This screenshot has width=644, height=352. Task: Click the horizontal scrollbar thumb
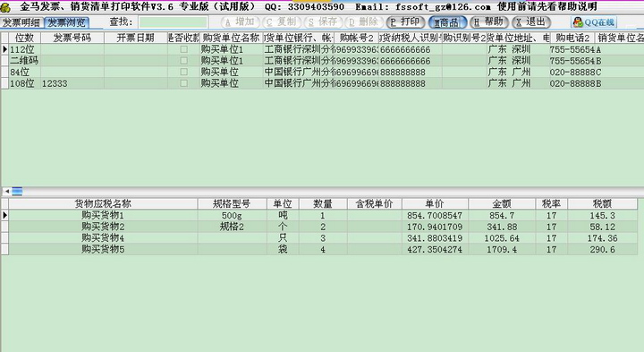click(17, 191)
